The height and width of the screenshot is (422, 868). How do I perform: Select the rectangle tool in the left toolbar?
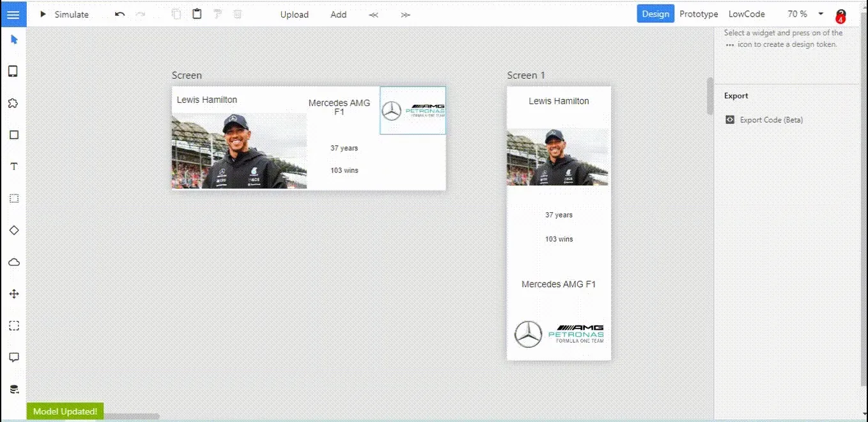pyautogui.click(x=13, y=134)
